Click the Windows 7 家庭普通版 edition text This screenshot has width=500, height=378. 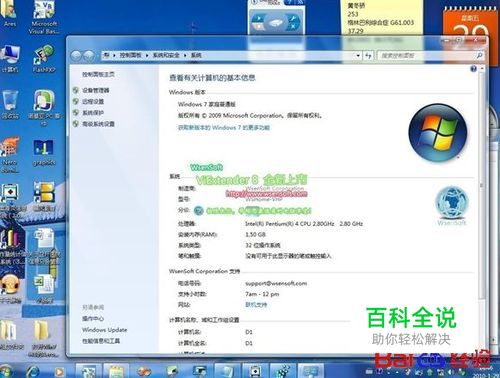[207, 104]
